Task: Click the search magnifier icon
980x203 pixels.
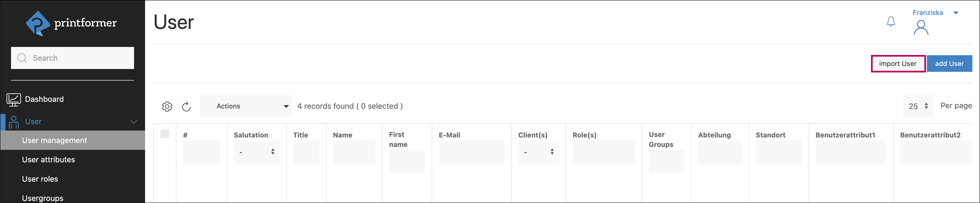Action: pos(22,58)
